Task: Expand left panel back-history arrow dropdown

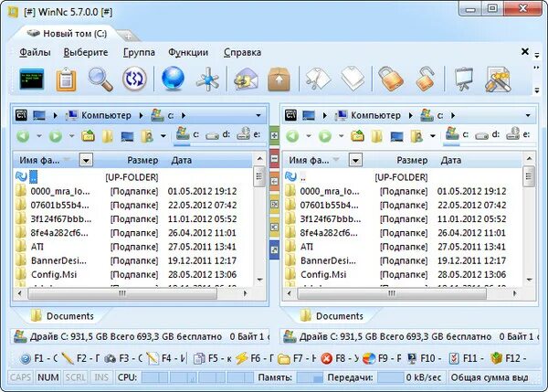Action: coord(38,136)
